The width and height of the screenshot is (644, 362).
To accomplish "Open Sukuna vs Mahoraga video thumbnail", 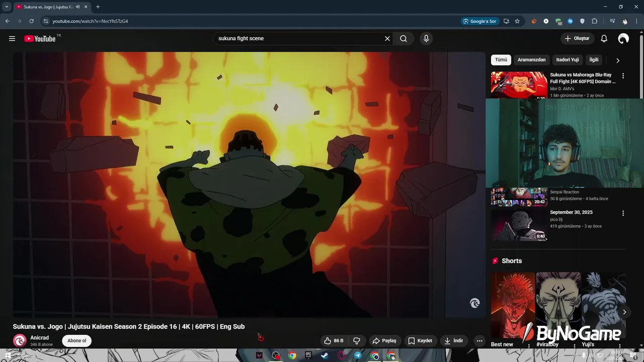I will (519, 85).
